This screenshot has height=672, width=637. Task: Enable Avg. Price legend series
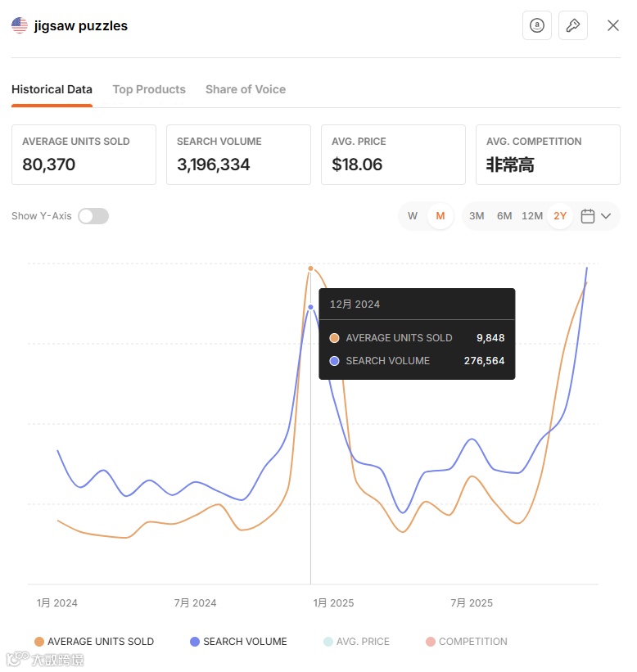[x=356, y=642]
